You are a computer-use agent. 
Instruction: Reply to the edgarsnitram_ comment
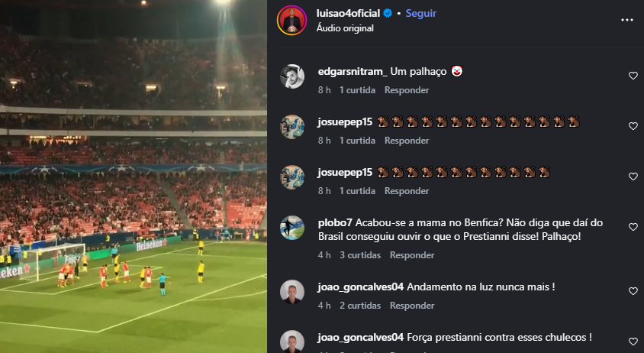click(x=407, y=90)
